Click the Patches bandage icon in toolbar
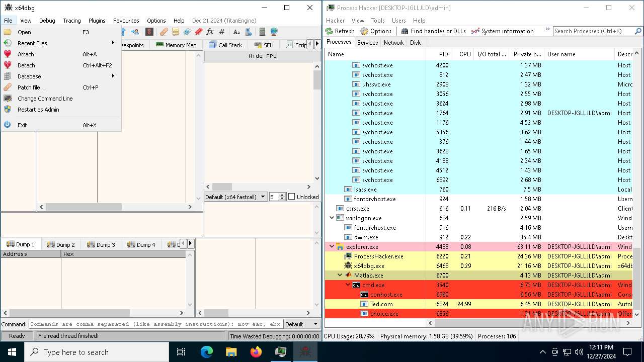The height and width of the screenshot is (362, 644). point(164,32)
